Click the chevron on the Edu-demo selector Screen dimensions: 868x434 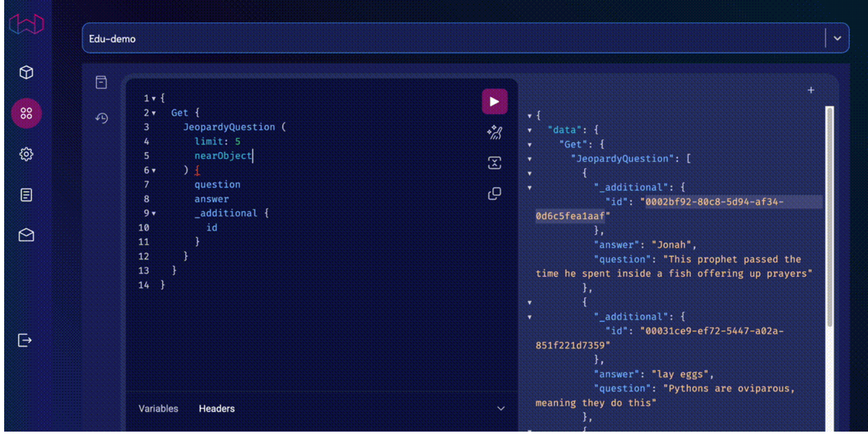pyautogui.click(x=837, y=38)
